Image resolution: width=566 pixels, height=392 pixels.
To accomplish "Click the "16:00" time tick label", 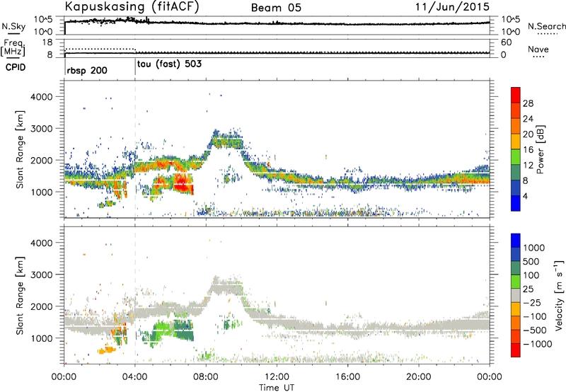I will (347, 377).
